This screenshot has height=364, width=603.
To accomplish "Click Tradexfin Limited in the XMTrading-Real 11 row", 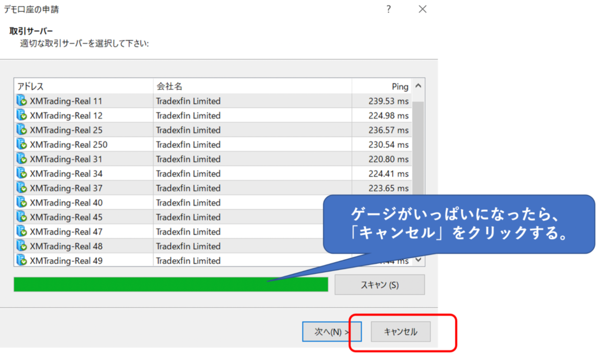I will 188,101.
